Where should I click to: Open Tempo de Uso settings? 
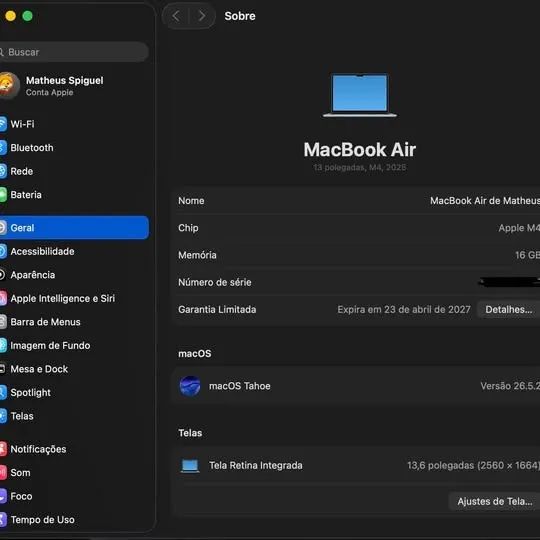[74, 519]
